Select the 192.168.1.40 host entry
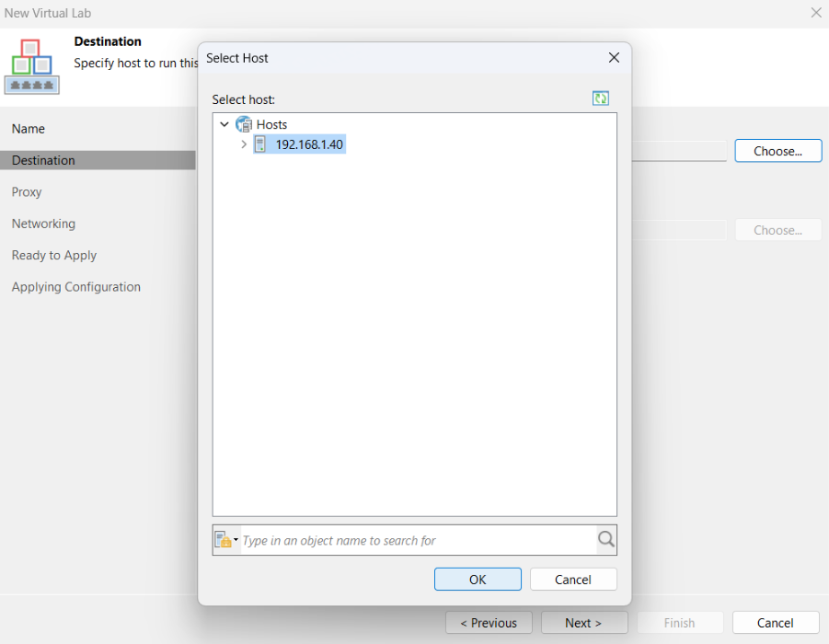Viewport: 829px width, 644px height. pos(309,144)
